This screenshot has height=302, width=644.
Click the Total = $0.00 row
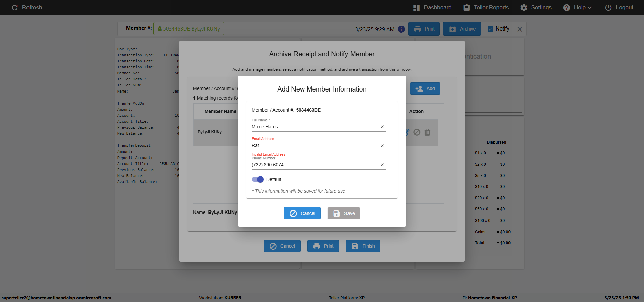[x=493, y=243]
